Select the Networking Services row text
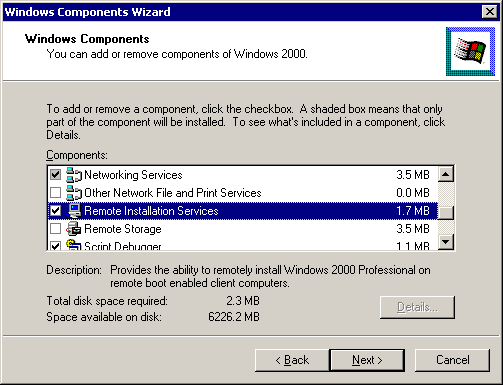The image size is (503, 385). 133,175
